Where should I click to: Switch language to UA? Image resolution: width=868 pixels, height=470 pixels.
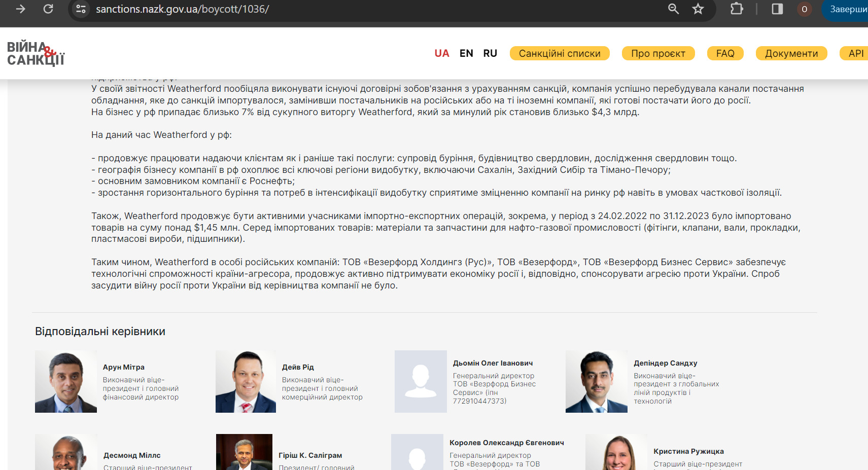pos(442,53)
